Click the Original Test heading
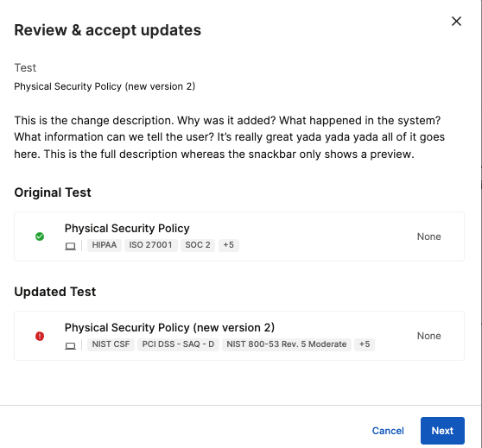The width and height of the screenshot is (482, 448). (53, 192)
